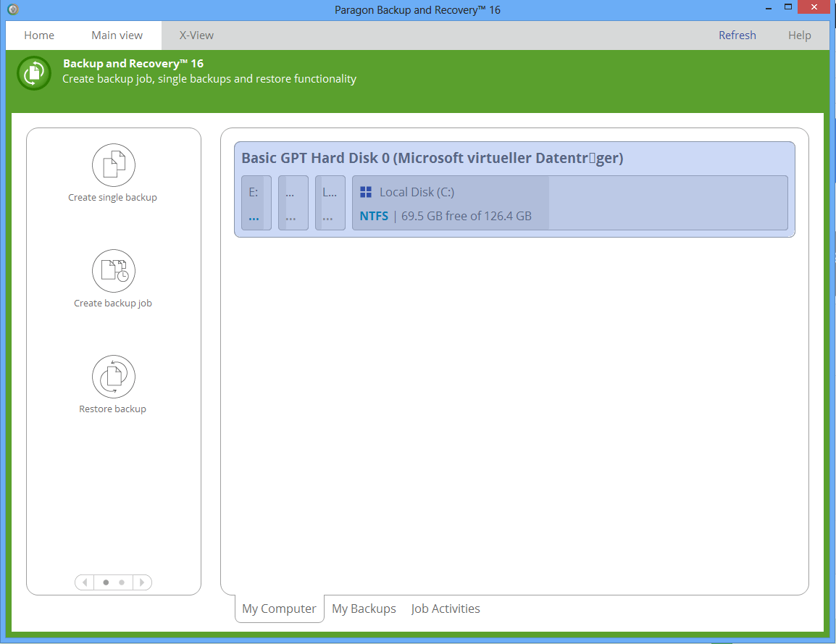Select the partition labeled L...

[x=330, y=203]
